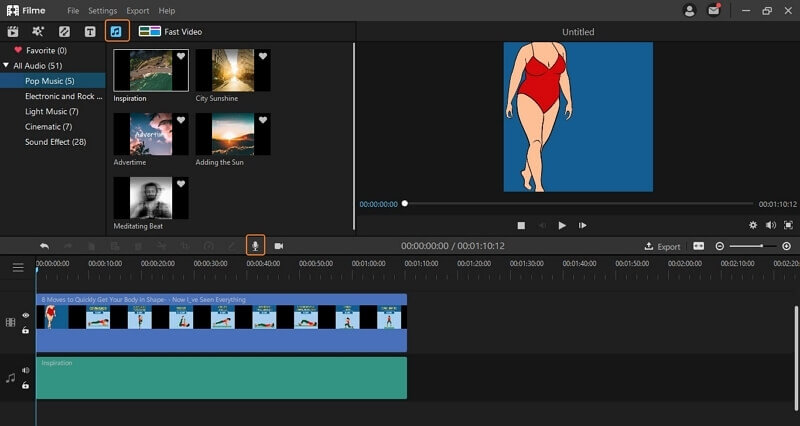Play the preview video
This screenshot has height=426, width=800.
click(x=562, y=225)
